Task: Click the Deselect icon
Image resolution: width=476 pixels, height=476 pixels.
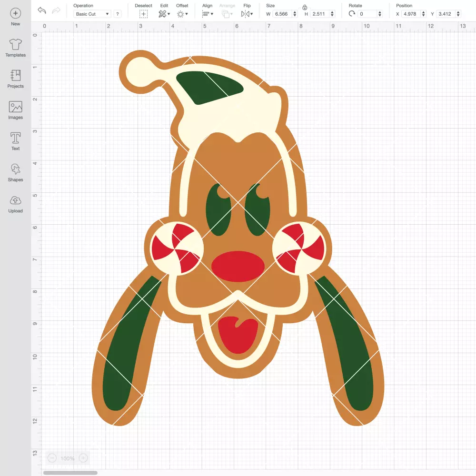Action: pyautogui.click(x=144, y=14)
